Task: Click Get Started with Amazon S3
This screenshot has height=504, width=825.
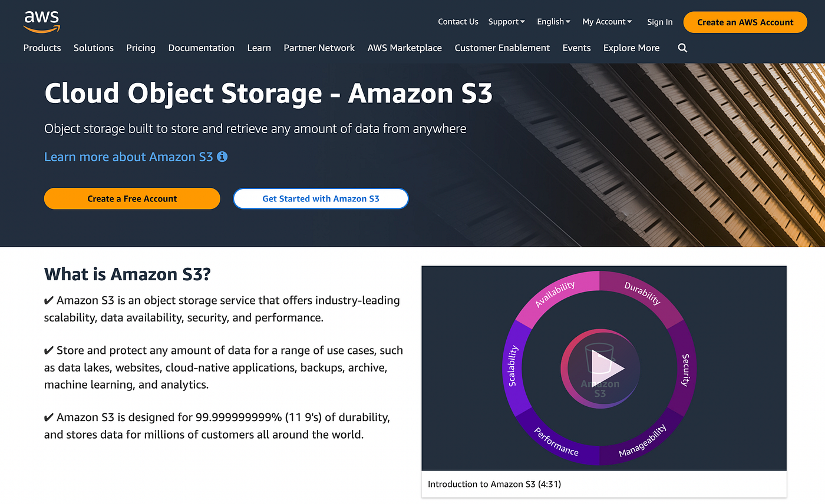Action: click(x=321, y=198)
